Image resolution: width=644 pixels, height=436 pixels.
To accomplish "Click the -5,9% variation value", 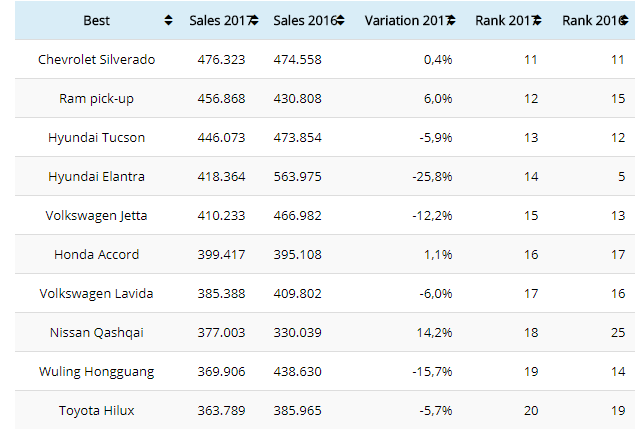I will 436,138.
